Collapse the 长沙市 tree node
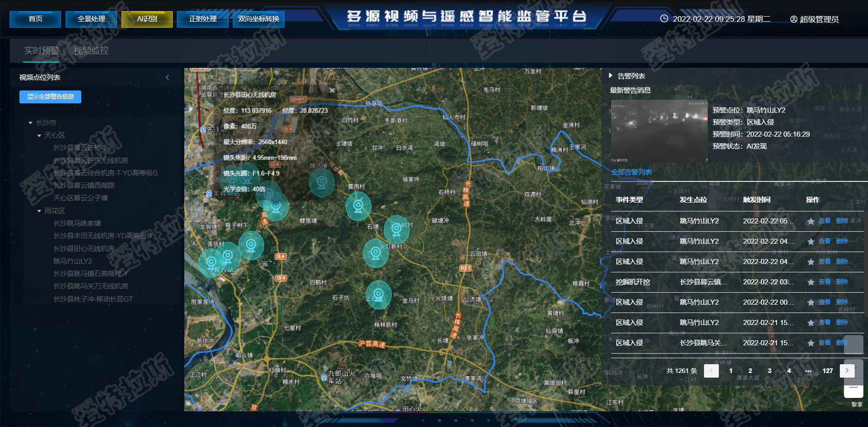 coord(30,123)
